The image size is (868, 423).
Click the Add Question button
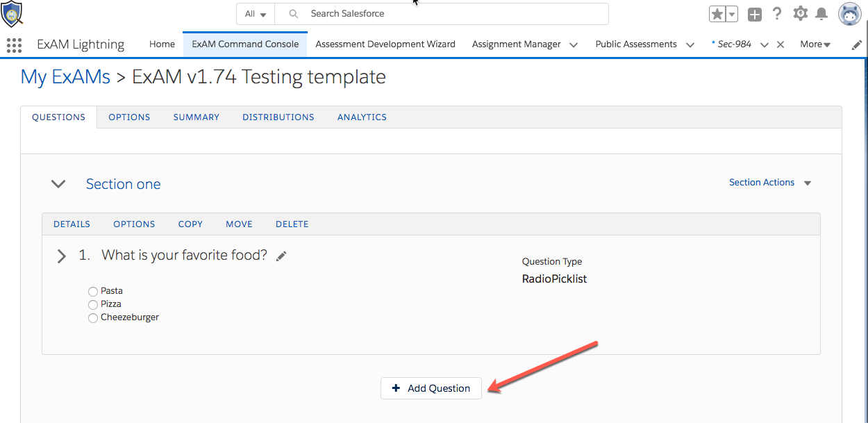coord(431,388)
